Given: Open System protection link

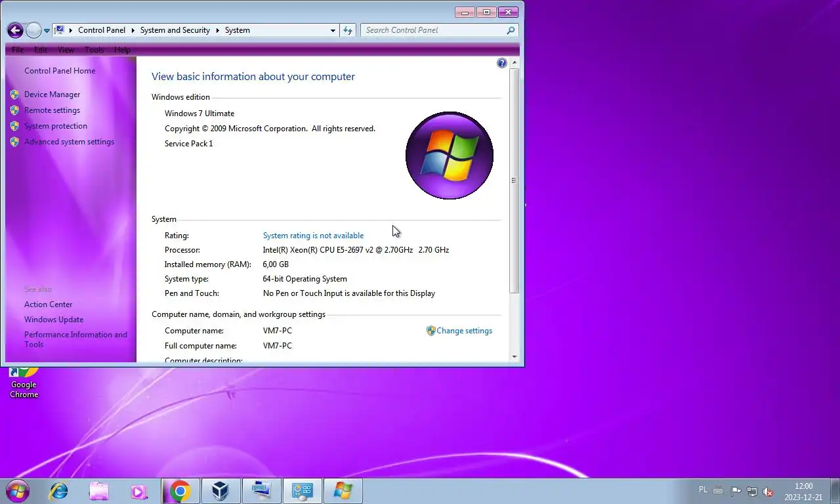Looking at the screenshot, I should 56,126.
